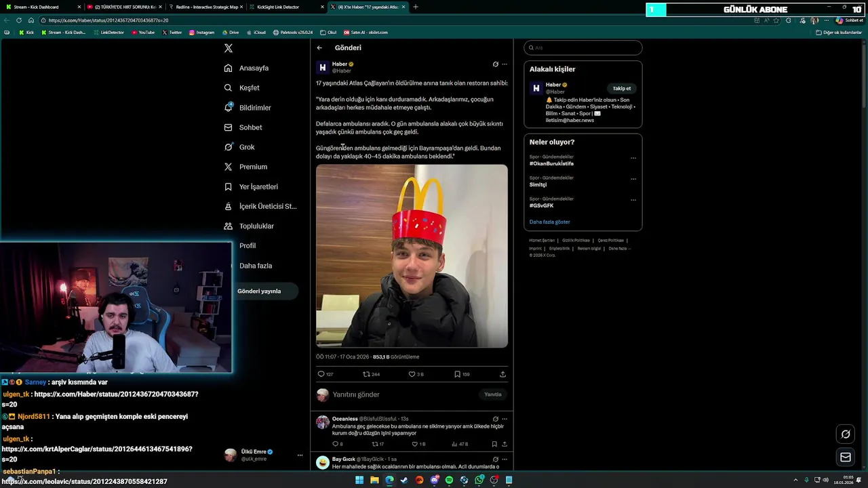Open Anasayfa home from the sidebar
The image size is (868, 488).
tap(247, 68)
